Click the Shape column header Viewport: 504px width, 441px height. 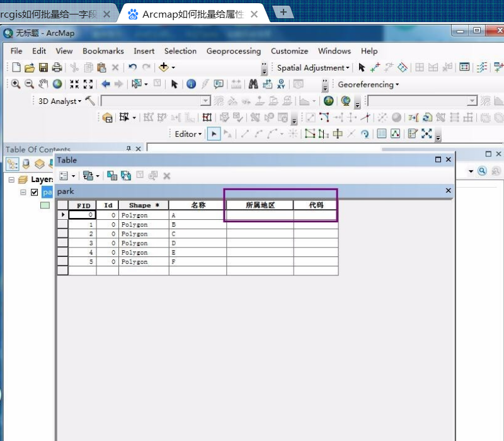click(144, 205)
